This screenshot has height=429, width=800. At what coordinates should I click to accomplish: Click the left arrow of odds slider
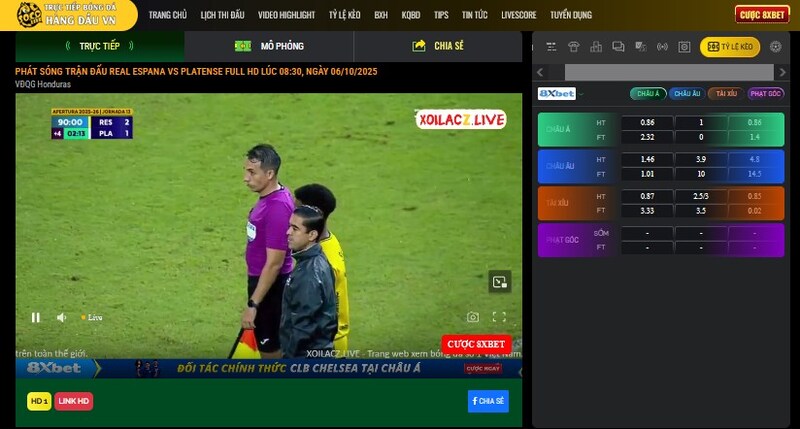tap(541, 72)
